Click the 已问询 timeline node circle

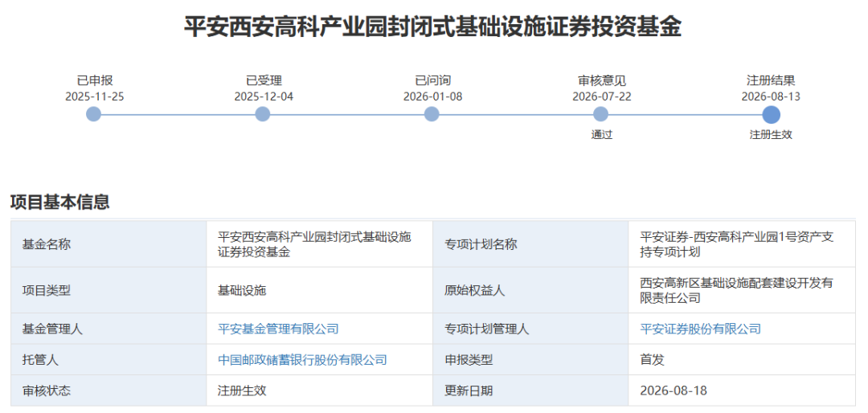432,115
